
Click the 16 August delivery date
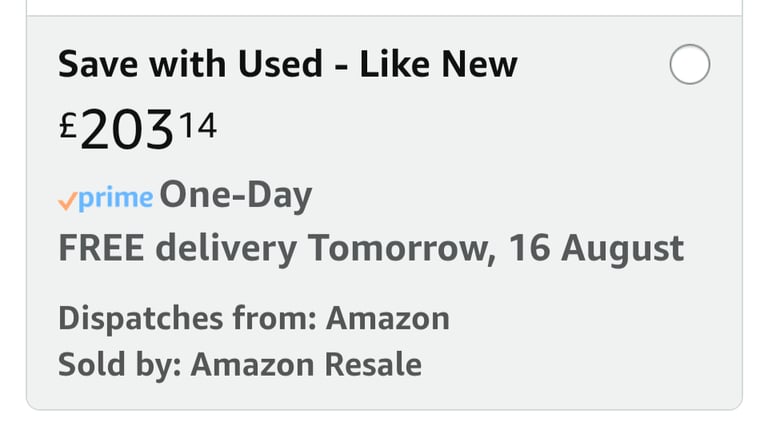pos(596,249)
